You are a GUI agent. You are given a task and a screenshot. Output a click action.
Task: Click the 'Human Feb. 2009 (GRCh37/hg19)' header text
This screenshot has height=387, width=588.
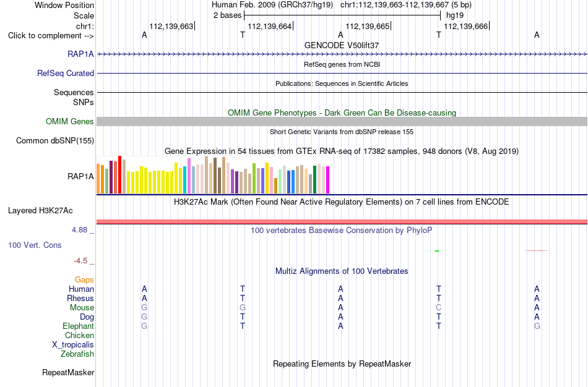[x=272, y=5]
